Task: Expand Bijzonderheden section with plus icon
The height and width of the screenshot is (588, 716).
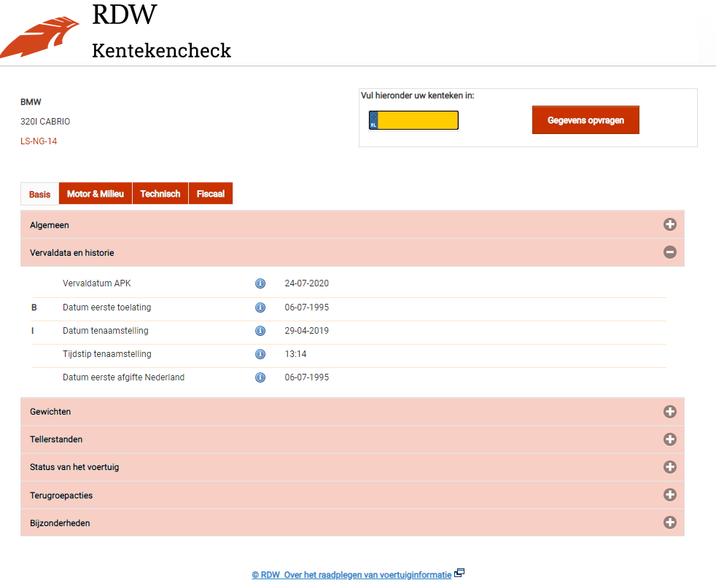Action: 670,522
